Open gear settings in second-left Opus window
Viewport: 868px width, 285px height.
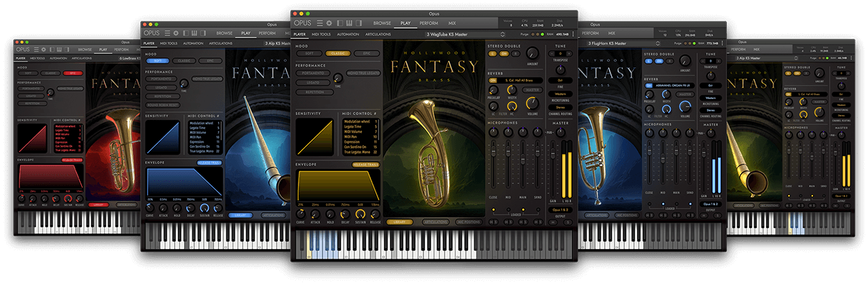176,33
